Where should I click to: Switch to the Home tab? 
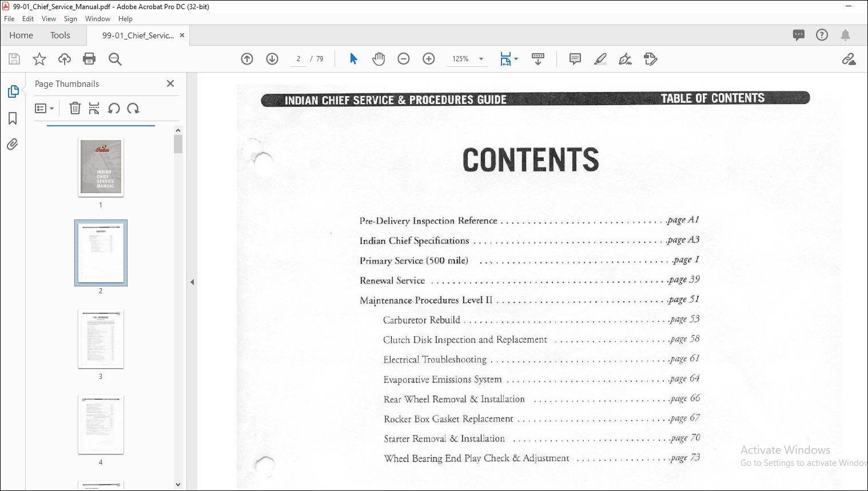pos(21,35)
